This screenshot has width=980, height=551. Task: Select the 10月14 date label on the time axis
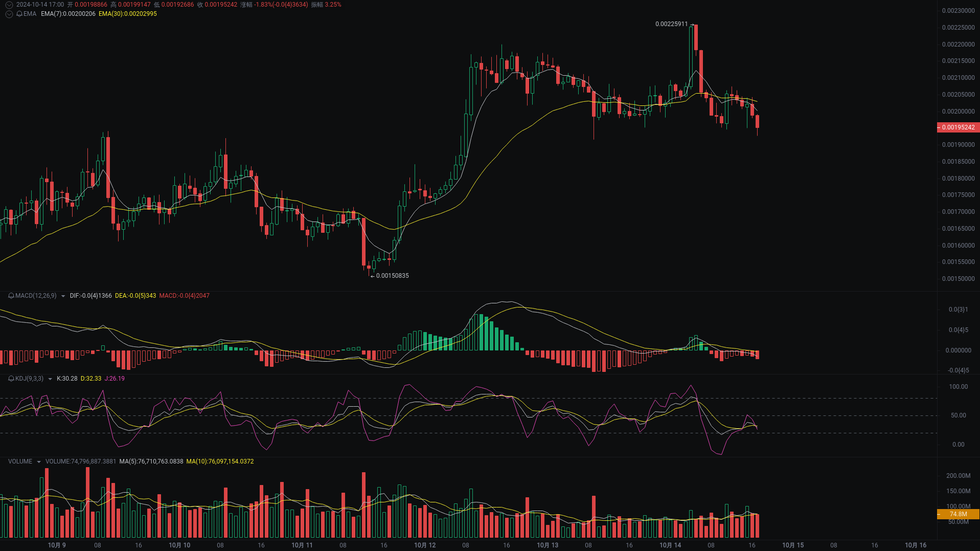click(670, 545)
